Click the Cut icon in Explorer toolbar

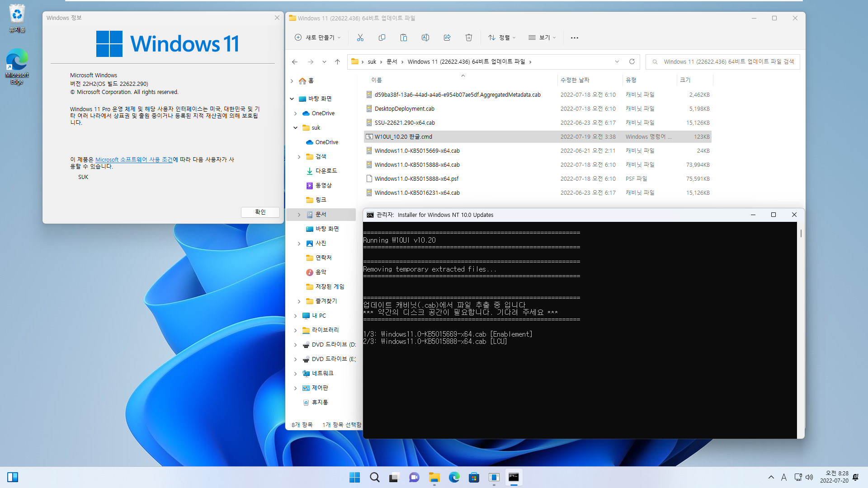pyautogui.click(x=360, y=38)
